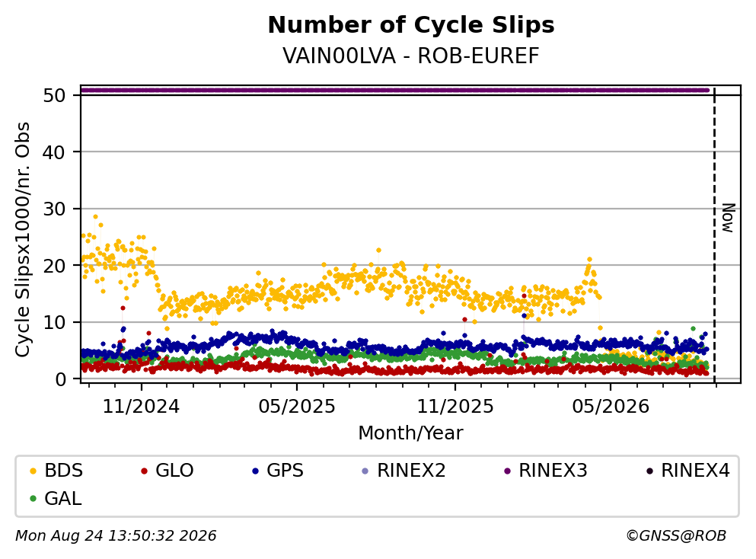756x559 pixels.
Task: Click the GPS blue legend marker
Action: pos(255,471)
